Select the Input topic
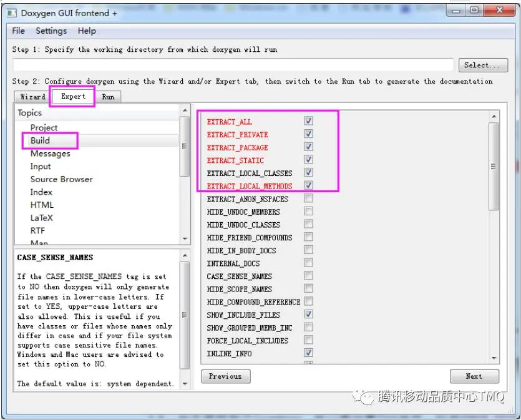Image resolution: width=521 pixels, height=420 pixels. 41,167
